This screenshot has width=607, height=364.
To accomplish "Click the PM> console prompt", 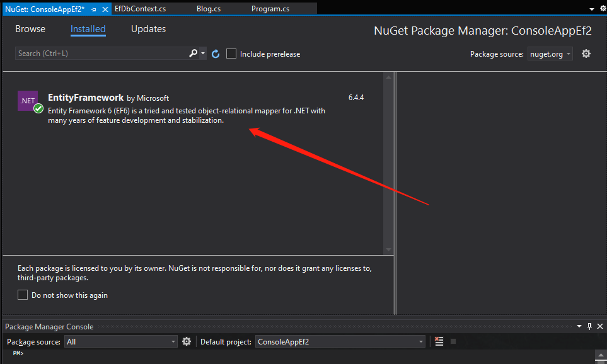I will [x=18, y=353].
